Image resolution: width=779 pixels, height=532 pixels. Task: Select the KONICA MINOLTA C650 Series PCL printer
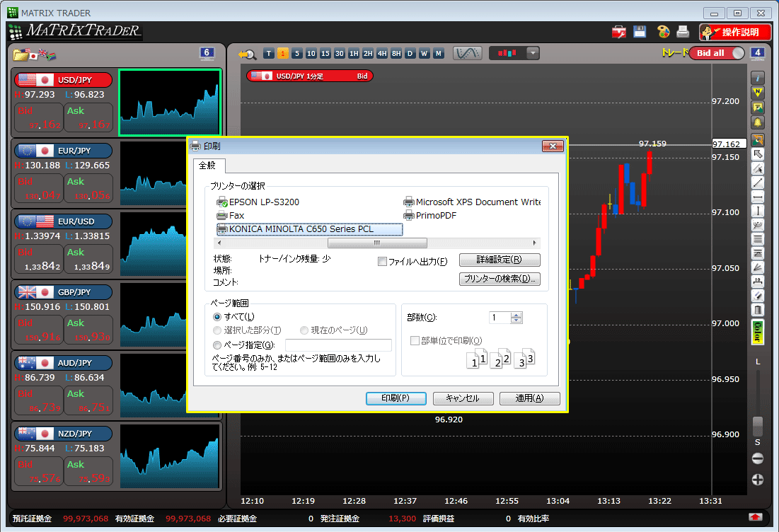(309, 229)
